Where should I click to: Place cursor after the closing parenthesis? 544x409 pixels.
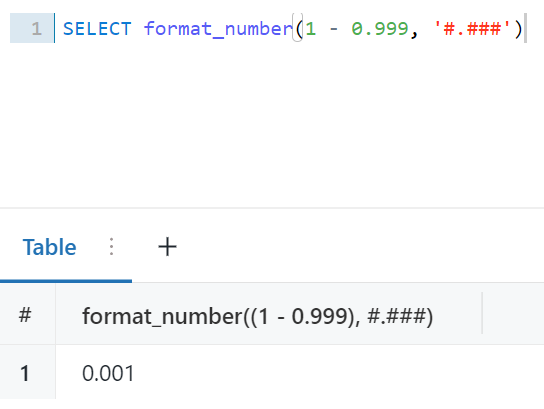(x=524, y=28)
